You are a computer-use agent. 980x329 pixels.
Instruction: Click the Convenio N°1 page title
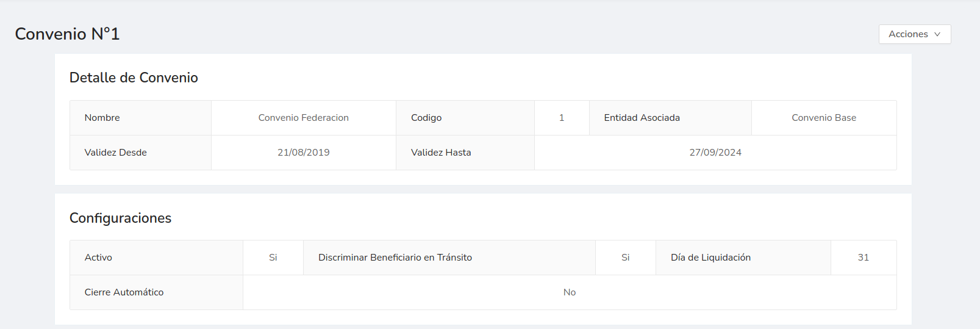coord(67,34)
